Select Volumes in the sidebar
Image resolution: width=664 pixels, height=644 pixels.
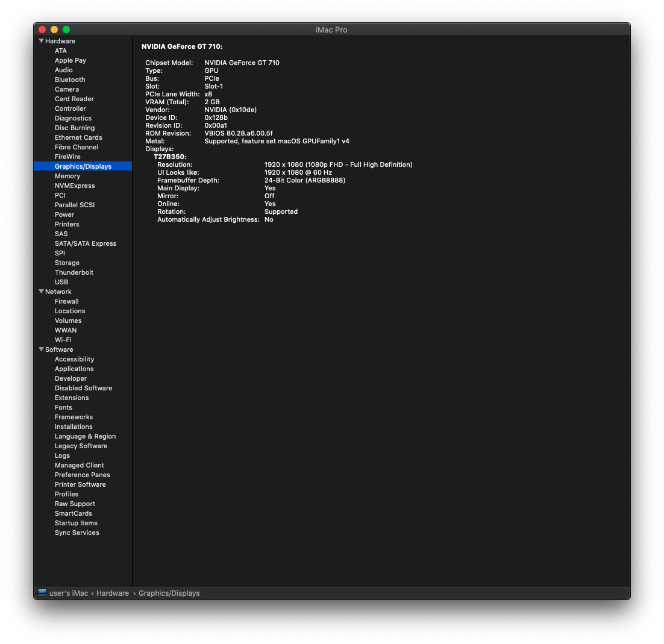click(68, 321)
